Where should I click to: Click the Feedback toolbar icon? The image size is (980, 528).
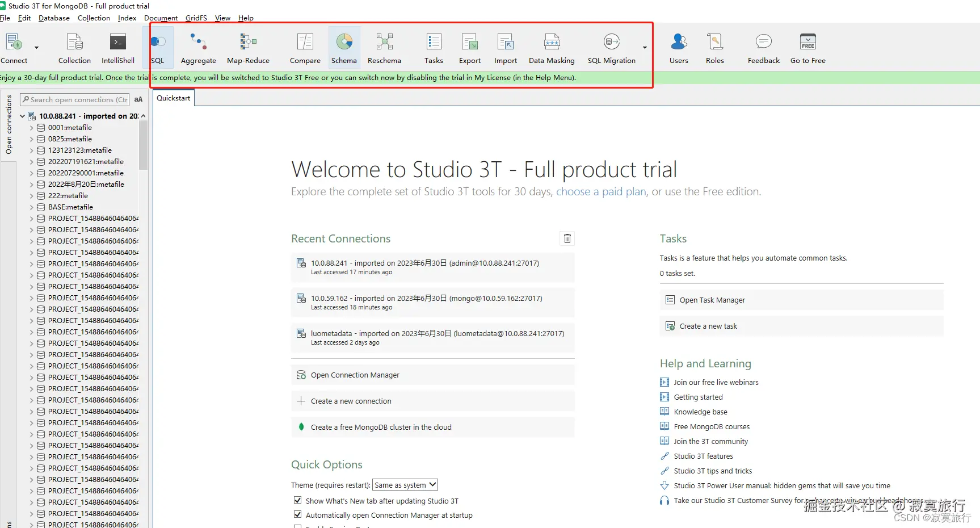(764, 48)
